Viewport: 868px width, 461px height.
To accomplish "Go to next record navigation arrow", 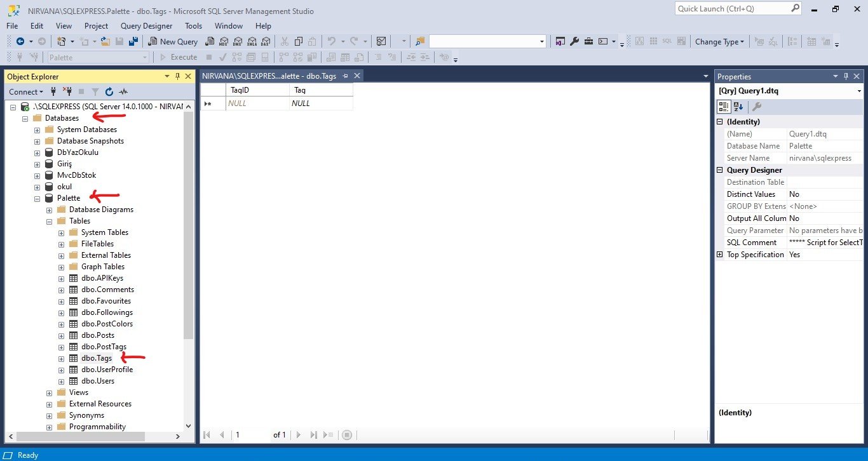I will click(x=299, y=435).
